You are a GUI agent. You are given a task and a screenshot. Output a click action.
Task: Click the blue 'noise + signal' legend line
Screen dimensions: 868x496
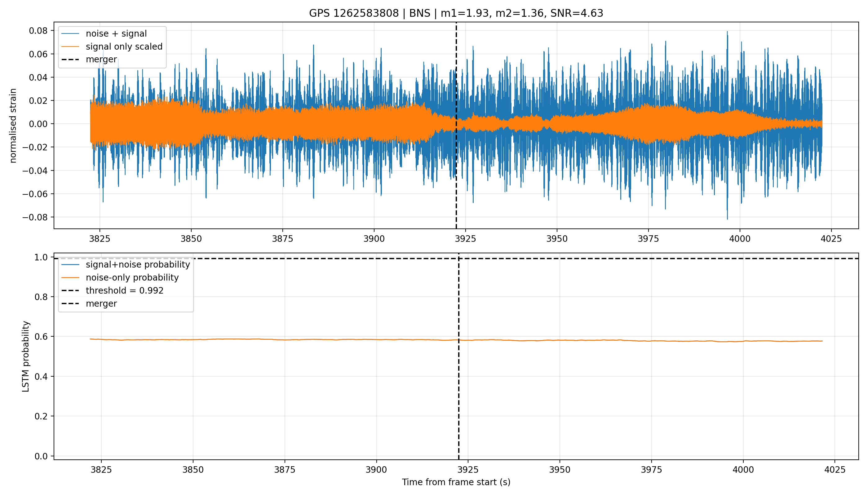[x=70, y=34]
